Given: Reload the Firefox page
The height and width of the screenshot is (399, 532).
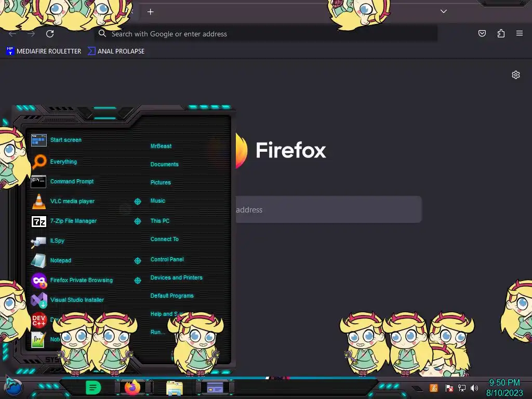Looking at the screenshot, I should pyautogui.click(x=50, y=34).
